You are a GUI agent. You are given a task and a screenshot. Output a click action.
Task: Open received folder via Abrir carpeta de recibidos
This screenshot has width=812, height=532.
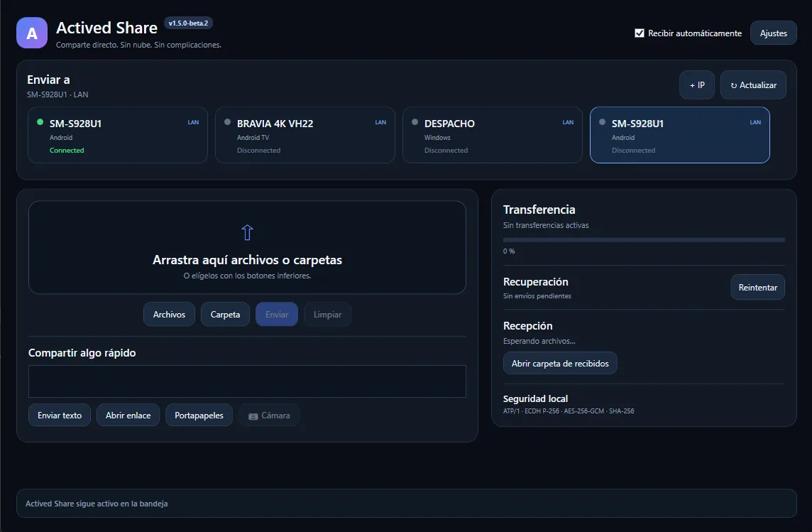(560, 364)
